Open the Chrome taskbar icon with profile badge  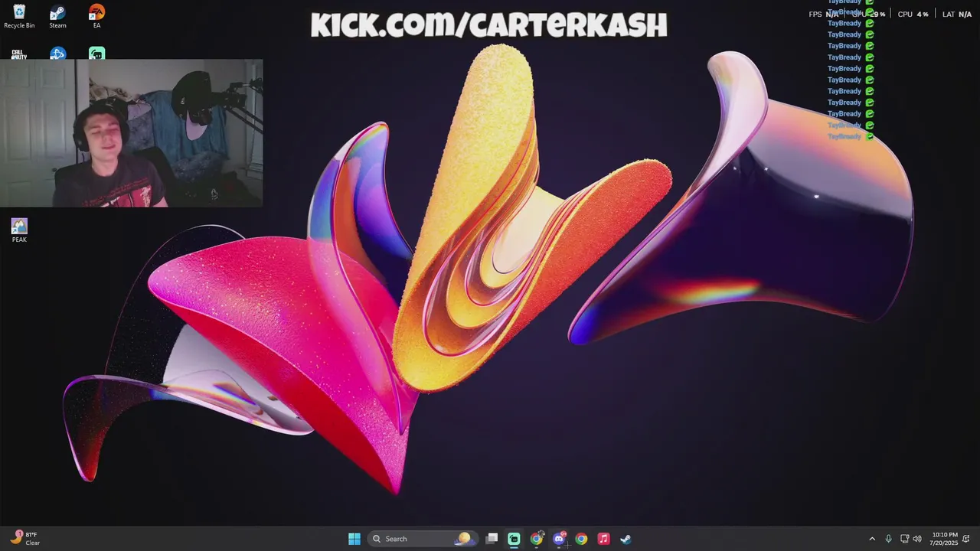(537, 539)
